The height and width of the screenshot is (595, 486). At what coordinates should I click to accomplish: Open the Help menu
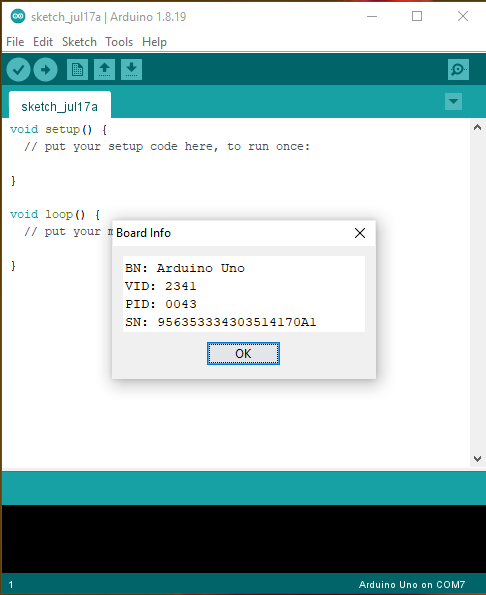tap(154, 42)
